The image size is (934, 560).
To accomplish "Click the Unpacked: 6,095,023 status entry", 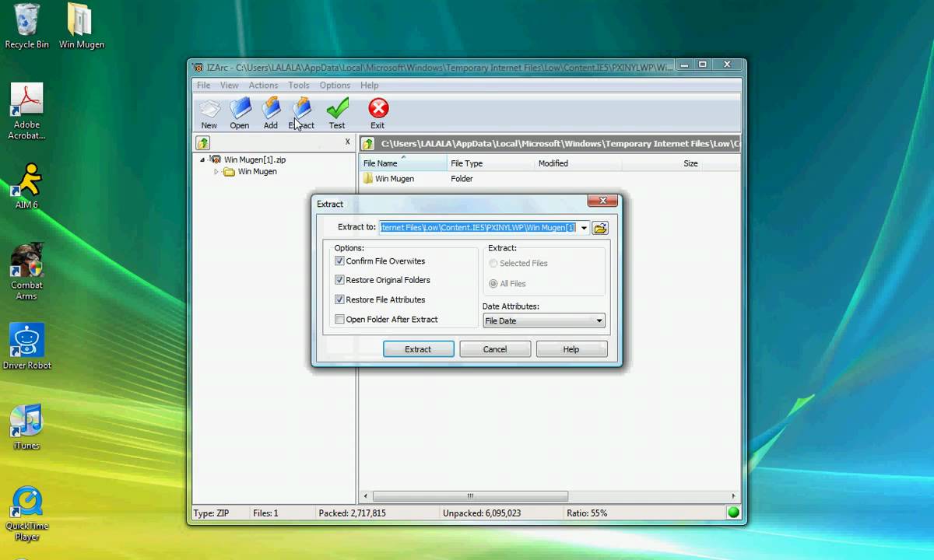I will pyautogui.click(x=482, y=513).
